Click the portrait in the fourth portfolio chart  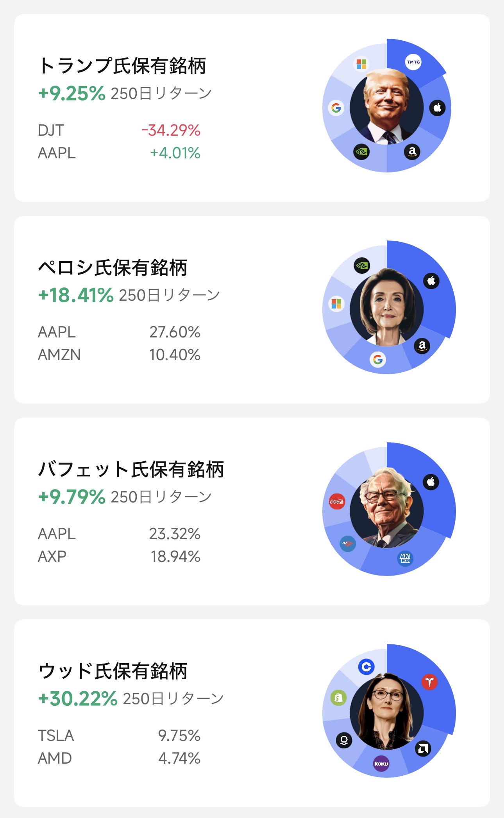(x=386, y=712)
